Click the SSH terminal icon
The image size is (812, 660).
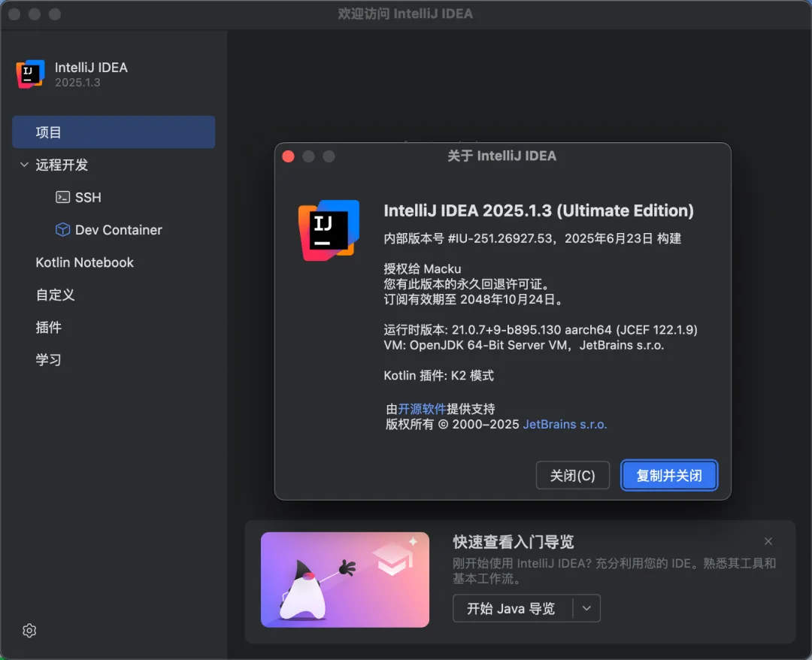pos(62,197)
